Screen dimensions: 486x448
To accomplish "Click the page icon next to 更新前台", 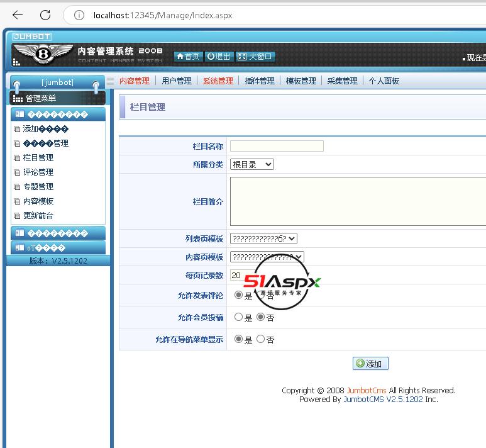I will pos(17,216).
